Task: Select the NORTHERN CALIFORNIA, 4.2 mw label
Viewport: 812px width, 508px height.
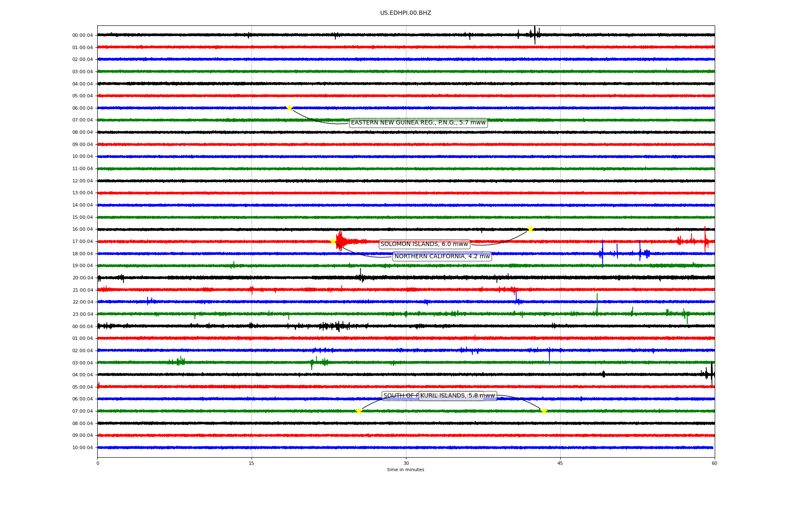Action: coord(442,256)
